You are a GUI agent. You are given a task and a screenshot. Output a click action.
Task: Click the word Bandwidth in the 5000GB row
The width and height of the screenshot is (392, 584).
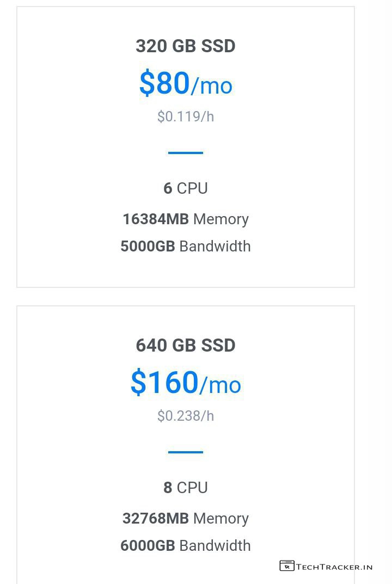[x=215, y=246]
